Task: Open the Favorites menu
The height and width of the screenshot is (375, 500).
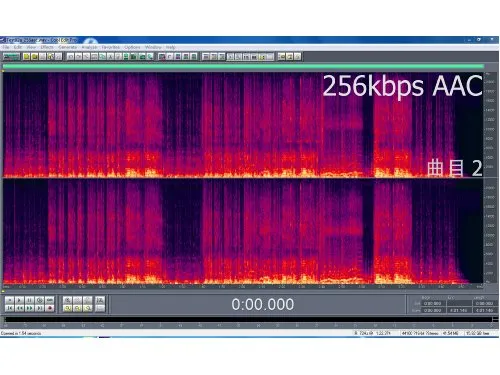Action: 110,47
